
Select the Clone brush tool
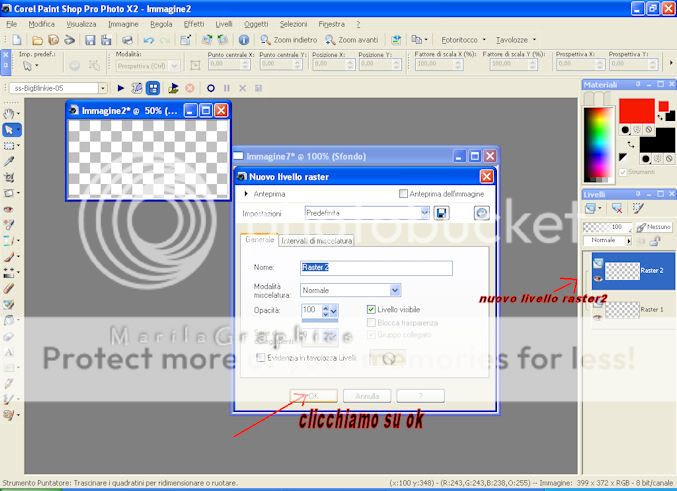click(x=9, y=241)
